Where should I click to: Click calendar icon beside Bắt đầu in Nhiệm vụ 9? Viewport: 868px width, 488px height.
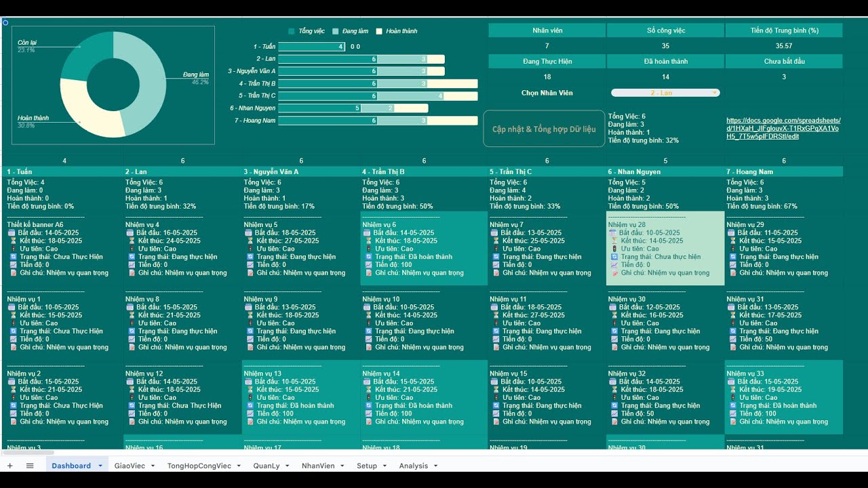pos(248,307)
